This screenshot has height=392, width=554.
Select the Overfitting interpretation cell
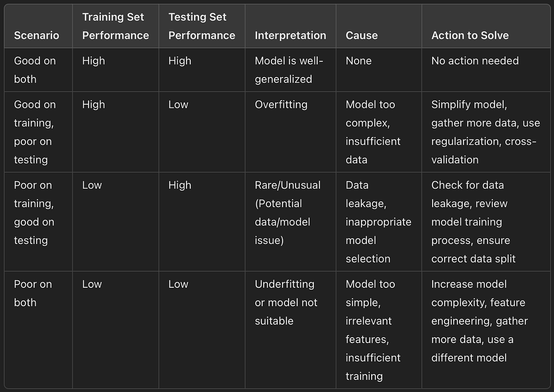pos(281,105)
